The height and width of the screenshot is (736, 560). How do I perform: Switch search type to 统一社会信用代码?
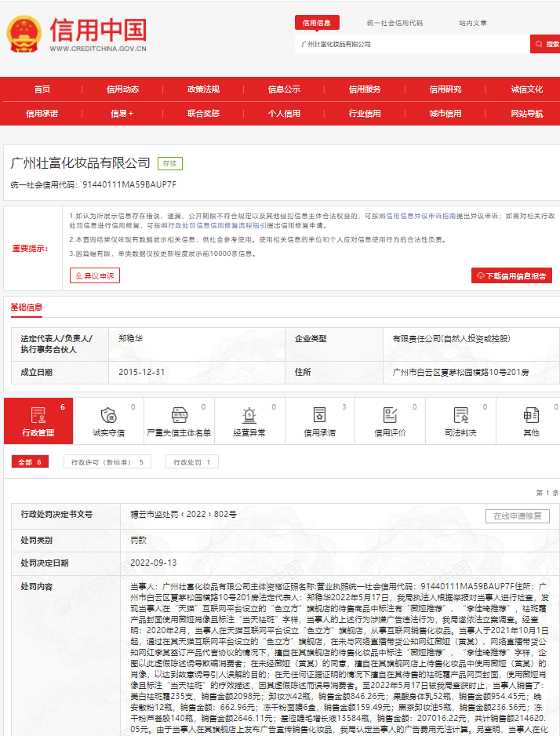tap(395, 23)
